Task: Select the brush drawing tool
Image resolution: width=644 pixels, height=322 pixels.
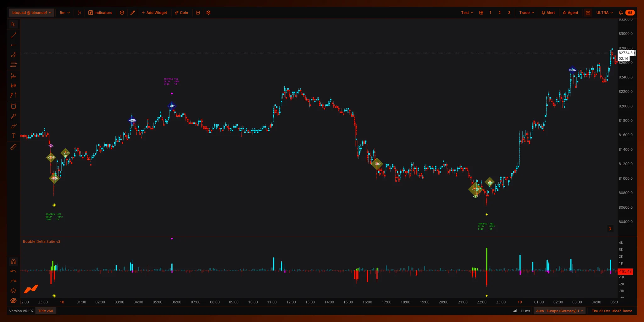Action: coord(13,126)
